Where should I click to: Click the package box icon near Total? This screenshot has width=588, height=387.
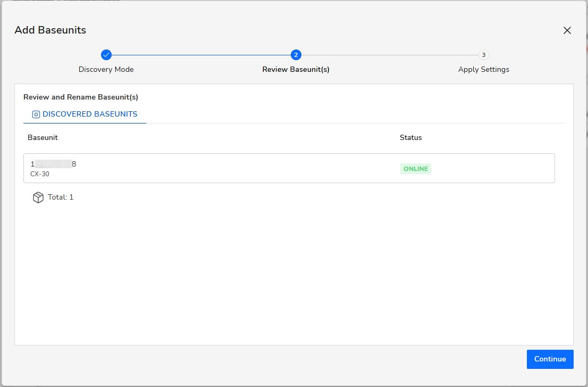[x=38, y=197]
